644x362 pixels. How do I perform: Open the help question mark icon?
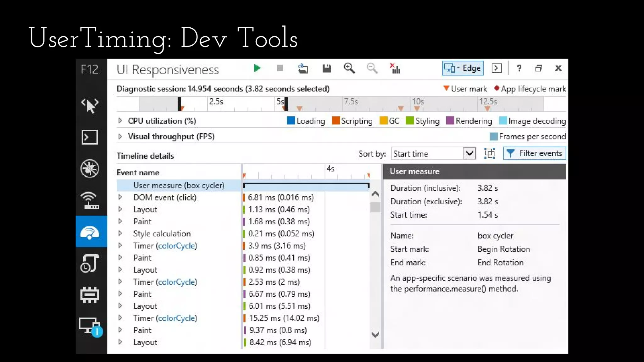(519, 68)
